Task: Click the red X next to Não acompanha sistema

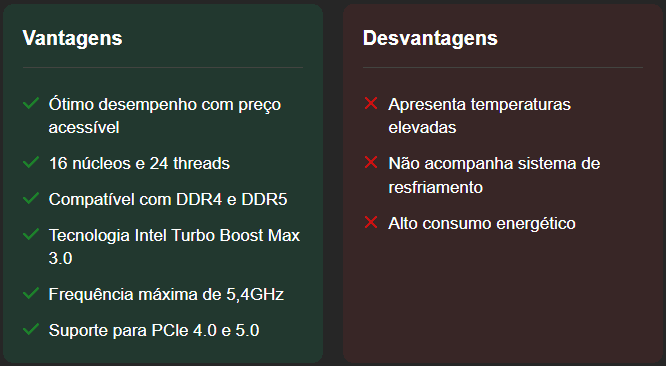Action: click(x=371, y=162)
